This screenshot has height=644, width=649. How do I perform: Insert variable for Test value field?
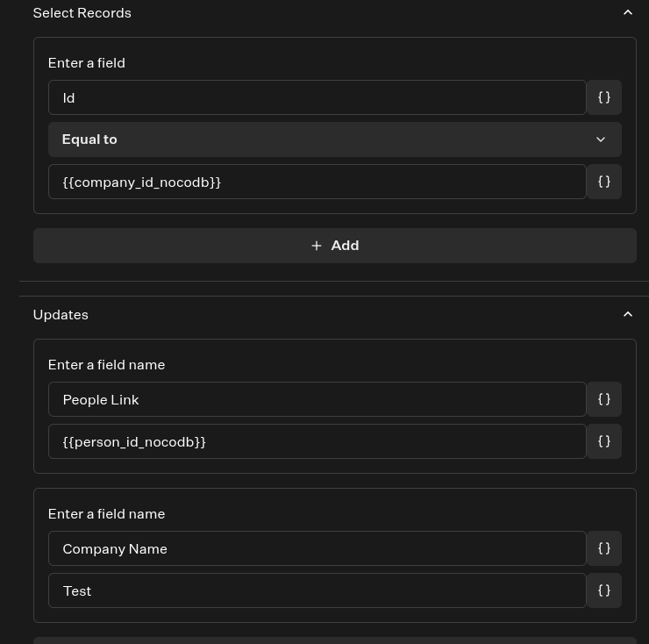[604, 590]
